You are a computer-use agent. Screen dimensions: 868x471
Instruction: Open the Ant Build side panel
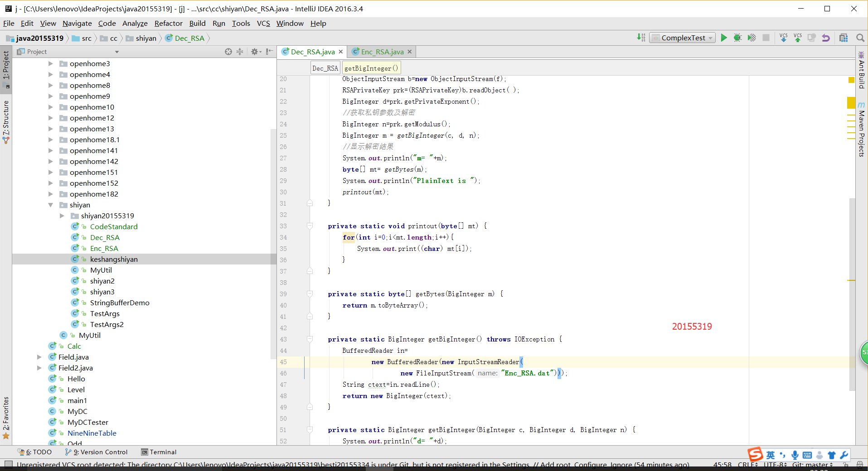point(862,70)
